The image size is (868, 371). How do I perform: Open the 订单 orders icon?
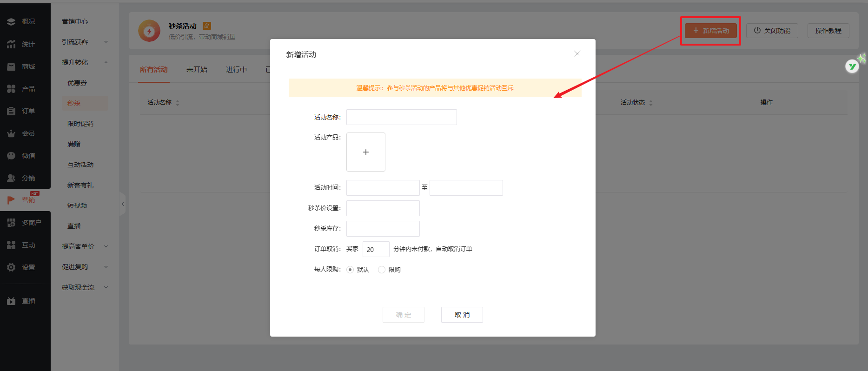11,111
